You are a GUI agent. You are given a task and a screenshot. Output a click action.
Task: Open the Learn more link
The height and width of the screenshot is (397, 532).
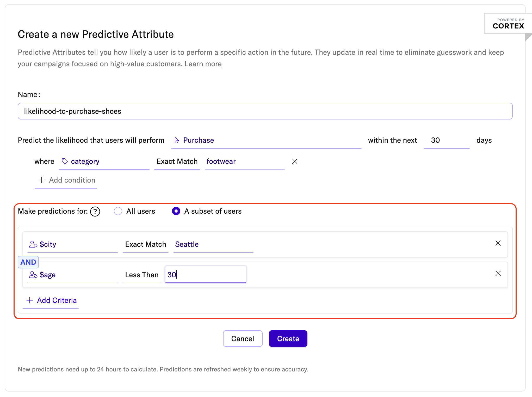coord(203,64)
